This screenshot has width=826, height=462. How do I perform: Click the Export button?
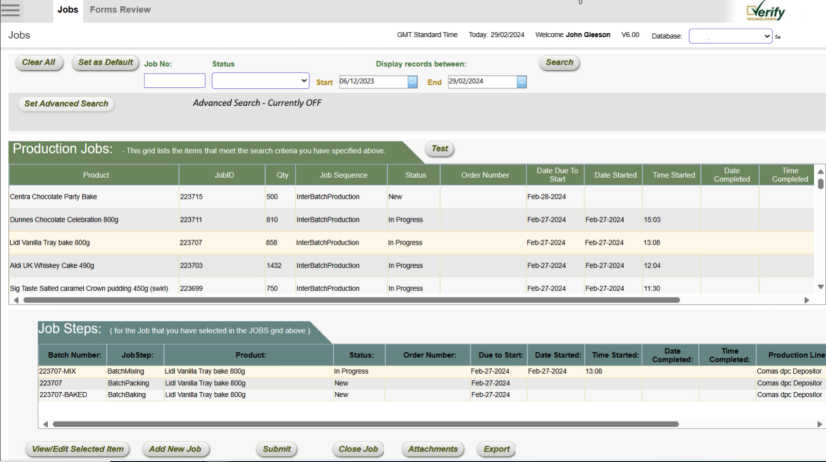tap(496, 449)
